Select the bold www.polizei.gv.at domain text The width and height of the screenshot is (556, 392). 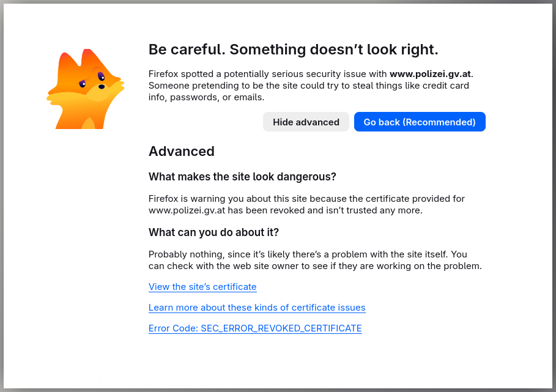[430, 74]
